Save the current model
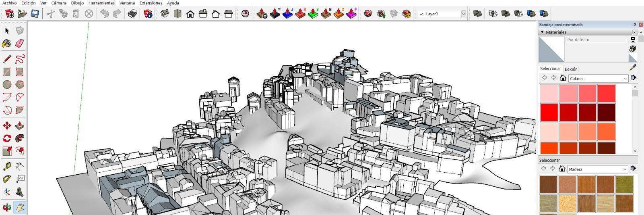 (35, 14)
